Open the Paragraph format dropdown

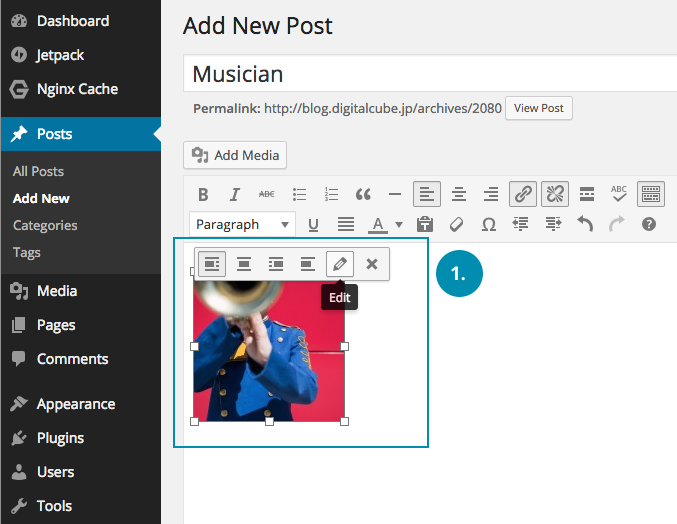pos(243,224)
